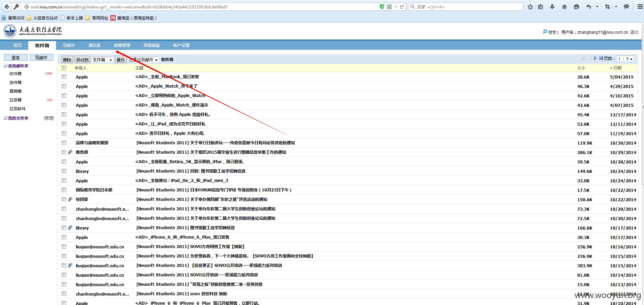Click the 查信 button in sidebar
The image size is (644, 305).
pyautogui.click(x=16, y=58)
